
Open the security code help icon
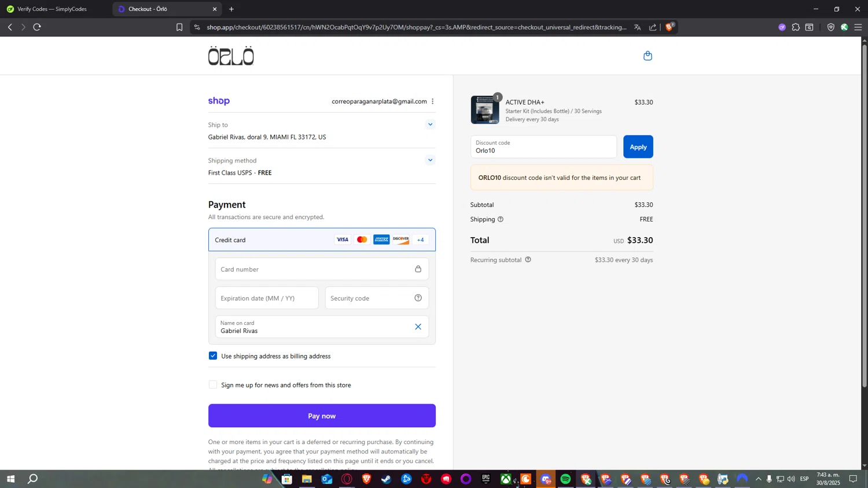[418, 298]
